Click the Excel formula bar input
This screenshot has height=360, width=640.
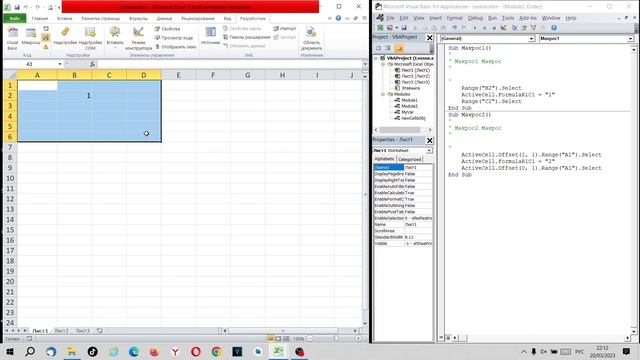click(229, 64)
